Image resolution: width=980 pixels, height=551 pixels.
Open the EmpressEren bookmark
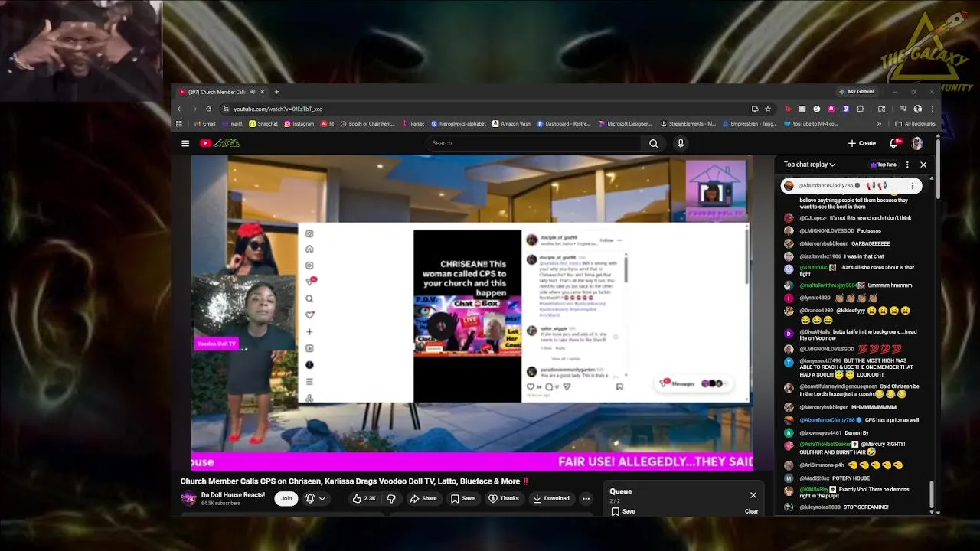[750, 123]
